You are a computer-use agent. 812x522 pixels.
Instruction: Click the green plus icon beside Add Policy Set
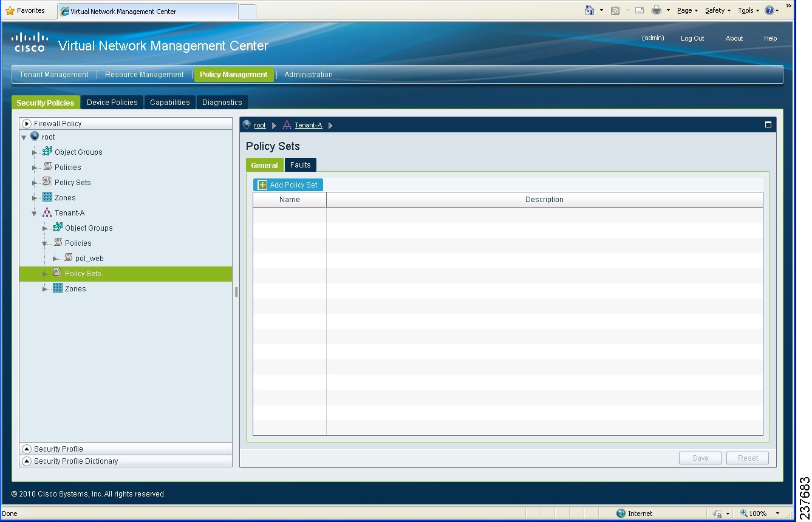(x=262, y=185)
